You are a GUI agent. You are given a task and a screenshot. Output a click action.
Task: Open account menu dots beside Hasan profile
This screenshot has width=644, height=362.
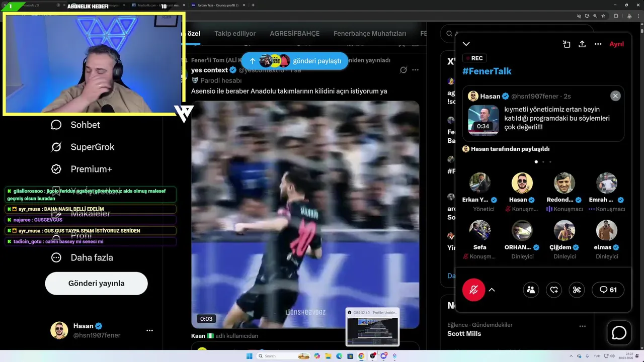point(149,330)
